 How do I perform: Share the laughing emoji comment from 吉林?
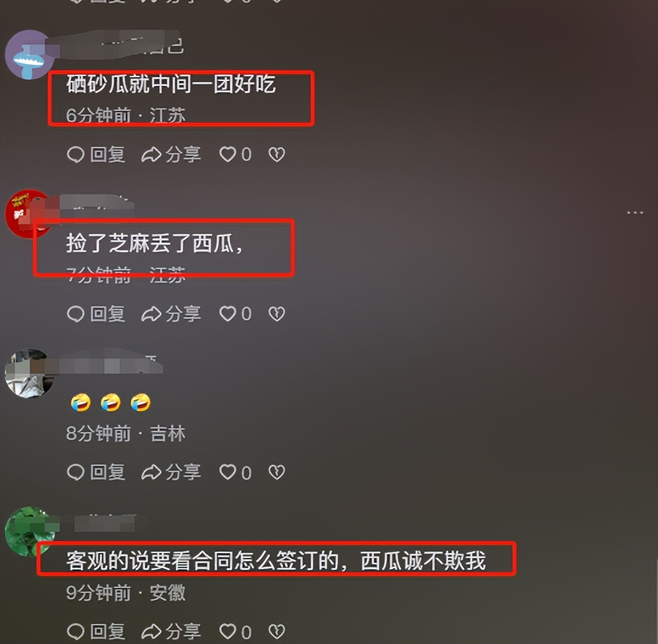(171, 472)
